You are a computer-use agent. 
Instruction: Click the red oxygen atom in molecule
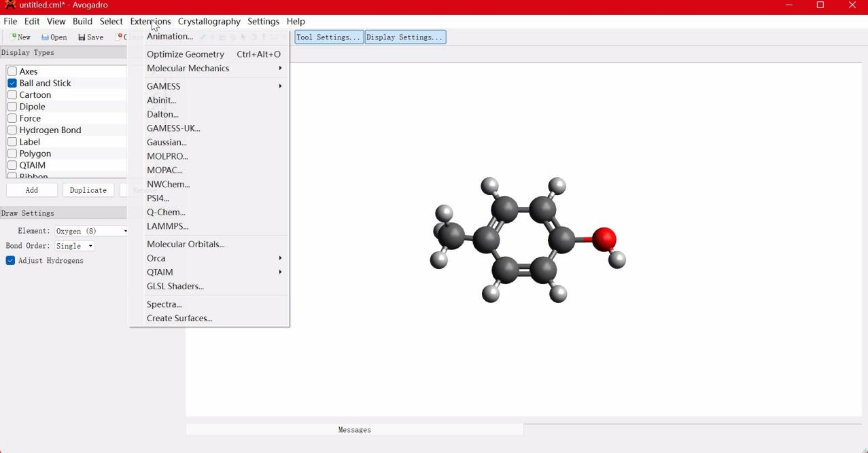(604, 238)
